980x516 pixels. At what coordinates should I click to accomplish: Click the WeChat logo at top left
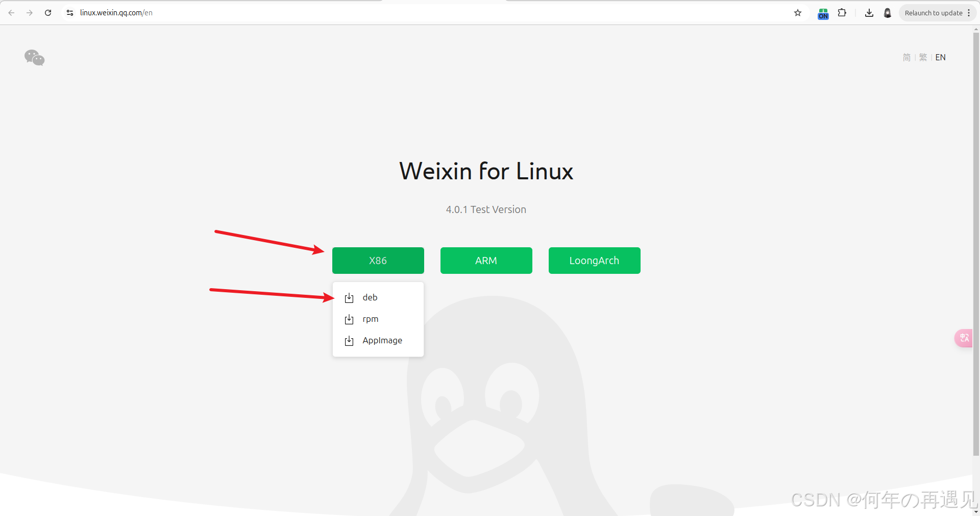tap(35, 58)
